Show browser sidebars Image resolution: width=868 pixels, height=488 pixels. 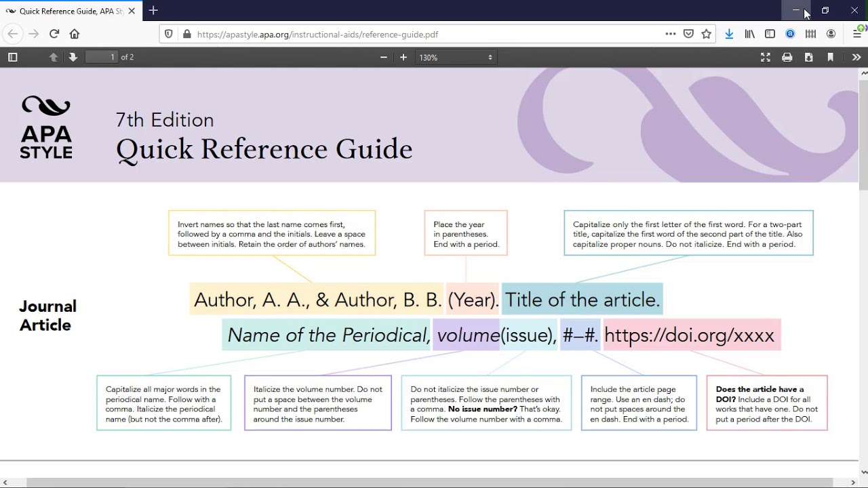click(x=770, y=34)
